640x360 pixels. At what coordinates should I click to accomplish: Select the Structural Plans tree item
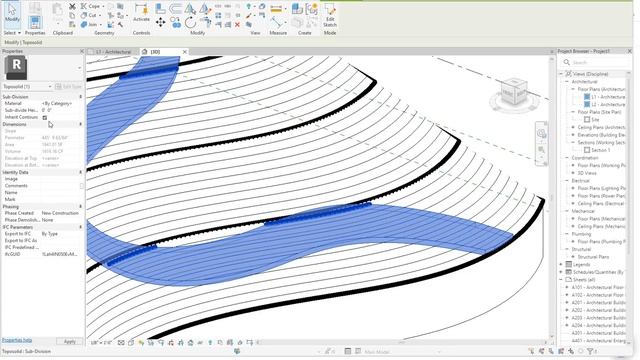593,257
